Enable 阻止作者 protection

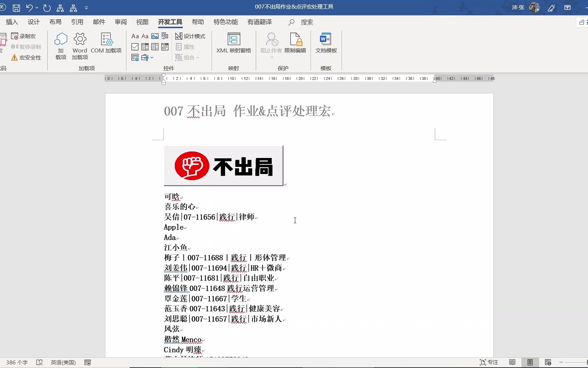(271, 45)
